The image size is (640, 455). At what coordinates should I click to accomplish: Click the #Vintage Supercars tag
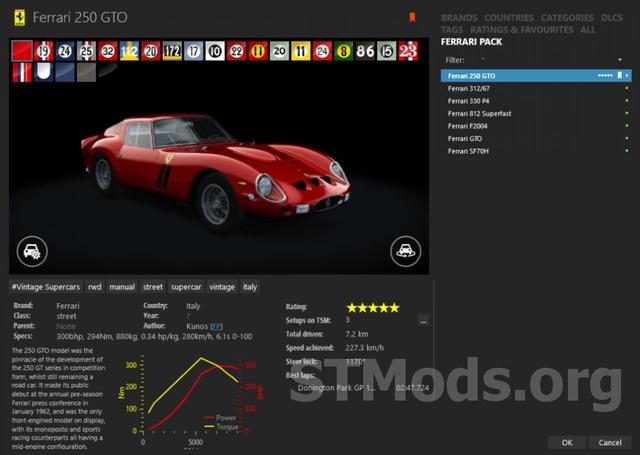tap(46, 287)
